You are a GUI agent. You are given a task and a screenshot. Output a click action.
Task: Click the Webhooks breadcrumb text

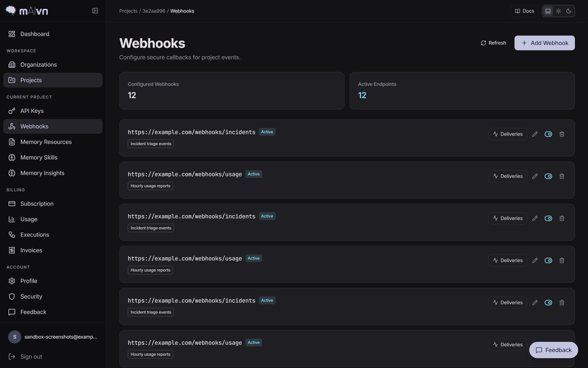[x=182, y=11]
